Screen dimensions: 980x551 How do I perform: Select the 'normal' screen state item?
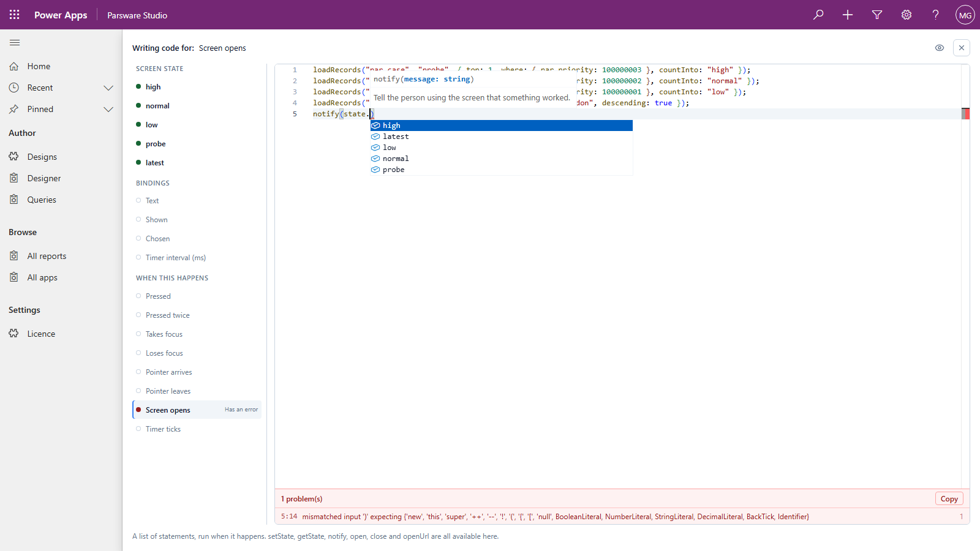tap(197, 105)
